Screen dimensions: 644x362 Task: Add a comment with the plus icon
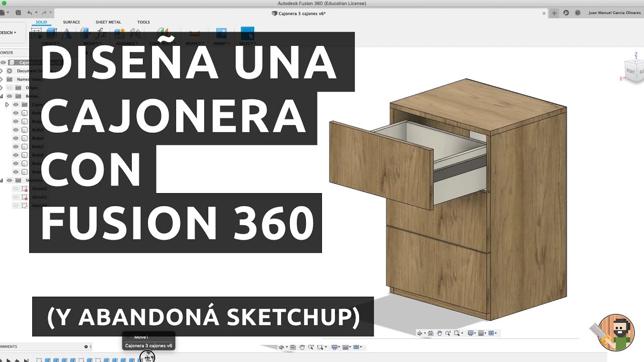pos(86,346)
